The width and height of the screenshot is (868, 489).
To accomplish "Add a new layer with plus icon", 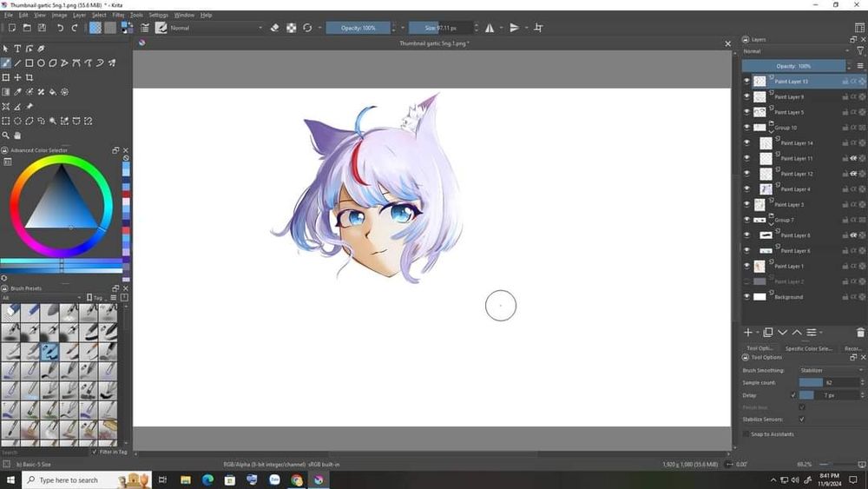I will pyautogui.click(x=748, y=333).
